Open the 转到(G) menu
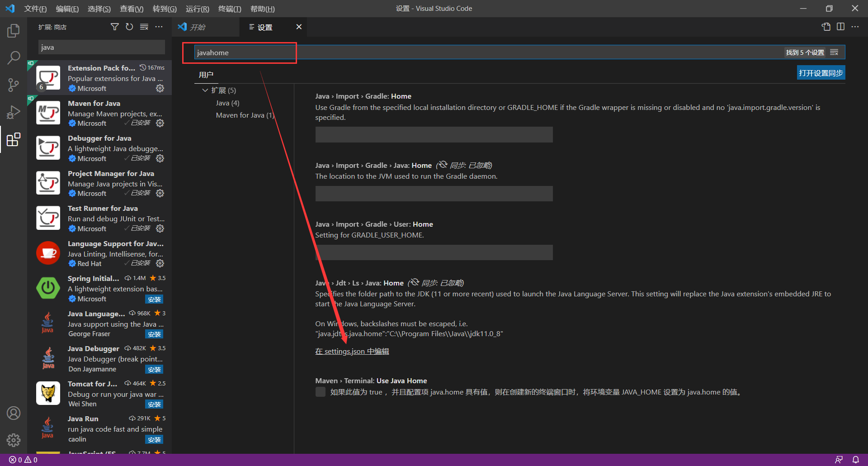The height and width of the screenshot is (466, 868). [x=165, y=9]
